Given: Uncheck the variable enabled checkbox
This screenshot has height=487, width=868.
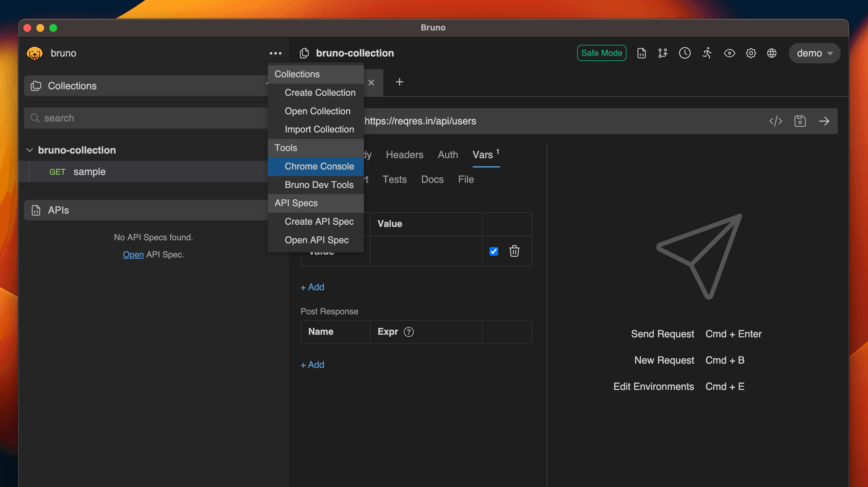Looking at the screenshot, I should pyautogui.click(x=494, y=251).
